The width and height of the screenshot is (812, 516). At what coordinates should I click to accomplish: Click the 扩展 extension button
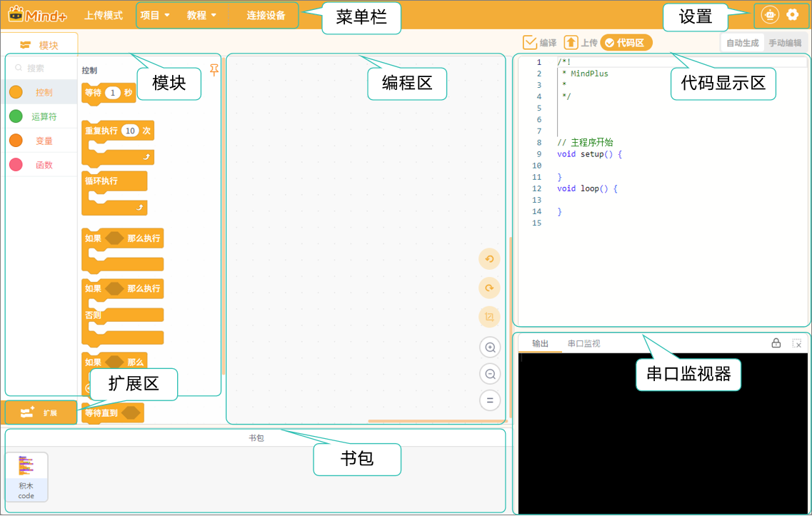coord(41,413)
